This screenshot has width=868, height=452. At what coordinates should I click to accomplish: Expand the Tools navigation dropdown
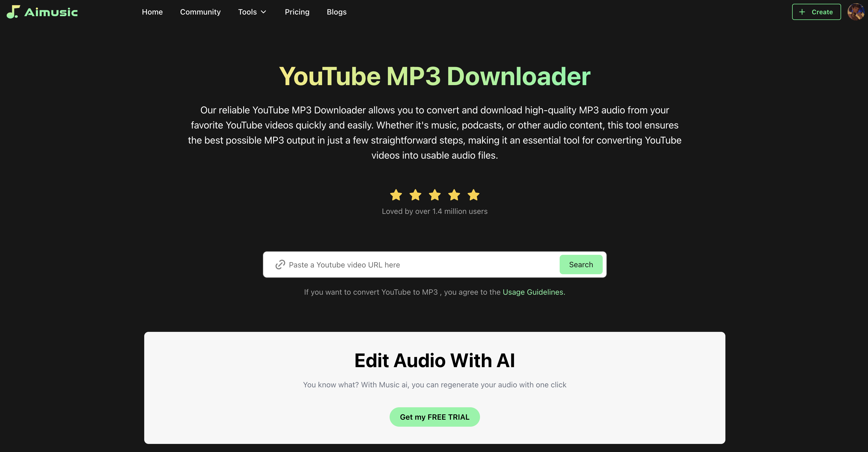click(x=252, y=12)
